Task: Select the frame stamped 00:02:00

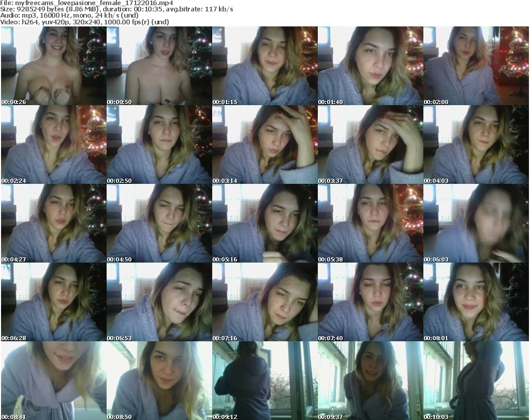Action: pyautogui.click(x=476, y=66)
